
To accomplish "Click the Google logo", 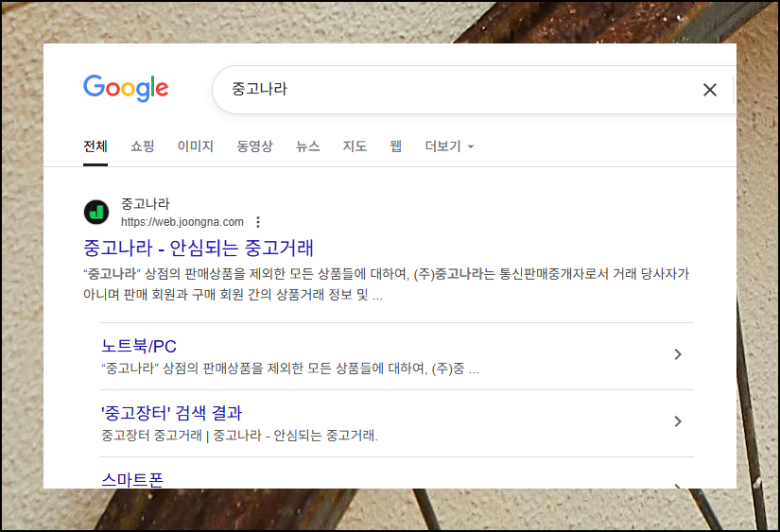I will (126, 89).
